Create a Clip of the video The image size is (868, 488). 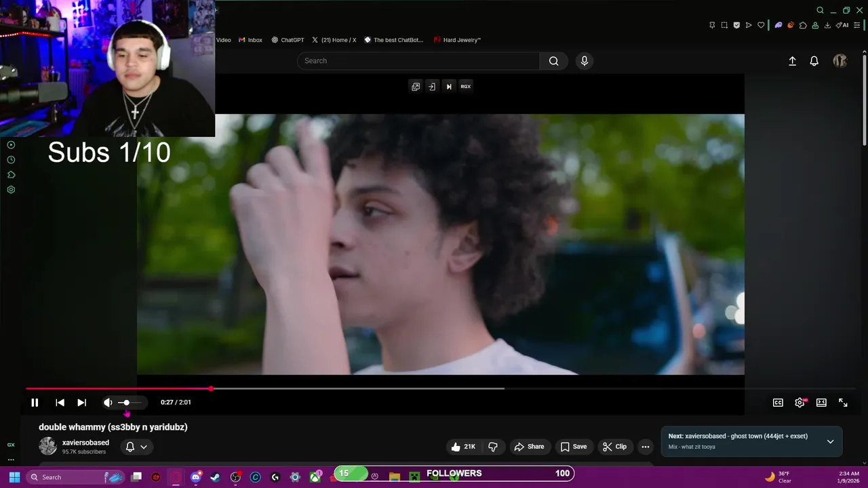point(614,447)
